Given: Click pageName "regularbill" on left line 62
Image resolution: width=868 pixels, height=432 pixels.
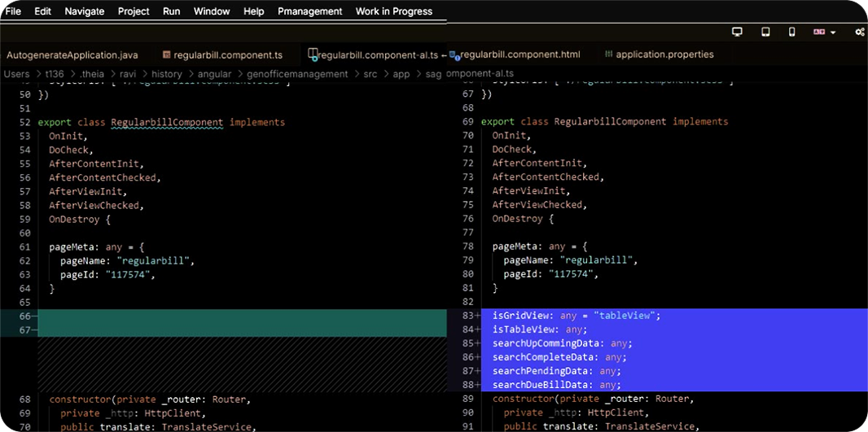Looking at the screenshot, I should tap(127, 261).
